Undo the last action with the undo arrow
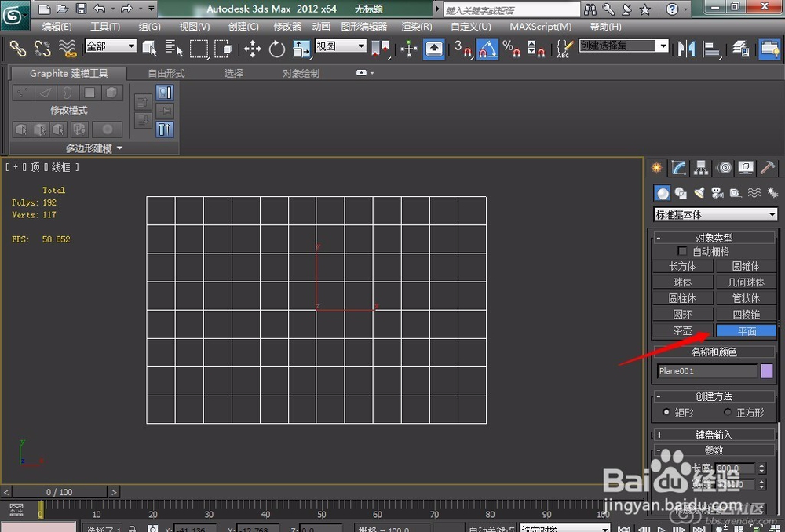The image size is (785, 532). coord(100,9)
